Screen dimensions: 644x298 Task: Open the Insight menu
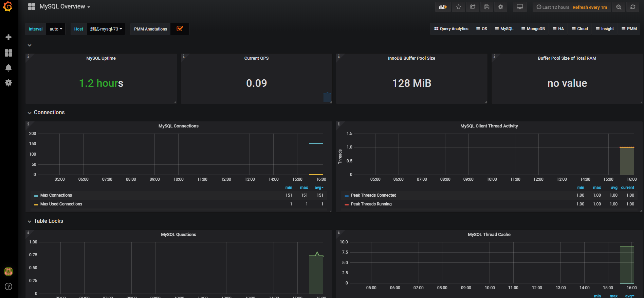605,29
